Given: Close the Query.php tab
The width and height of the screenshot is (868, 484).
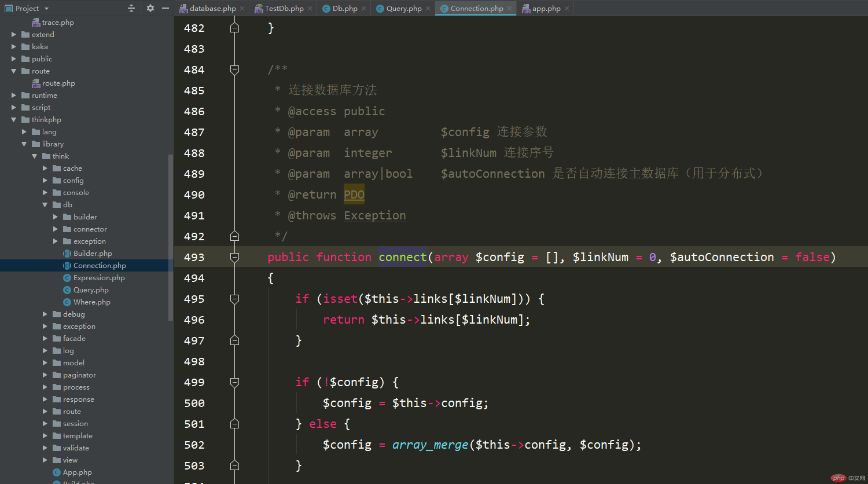Looking at the screenshot, I should point(428,9).
